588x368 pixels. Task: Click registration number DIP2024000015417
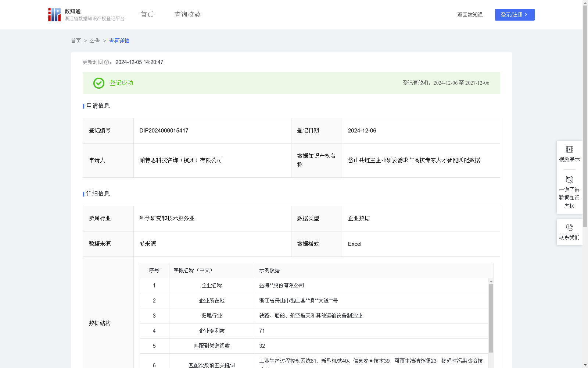tap(164, 131)
